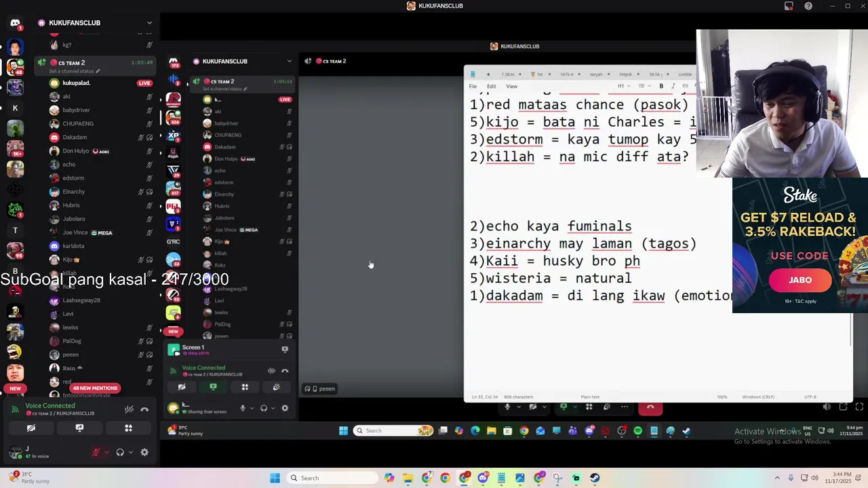Viewport: 868px width, 488px height.
Task: Select member PalDog in outer list
Action: [72, 341]
